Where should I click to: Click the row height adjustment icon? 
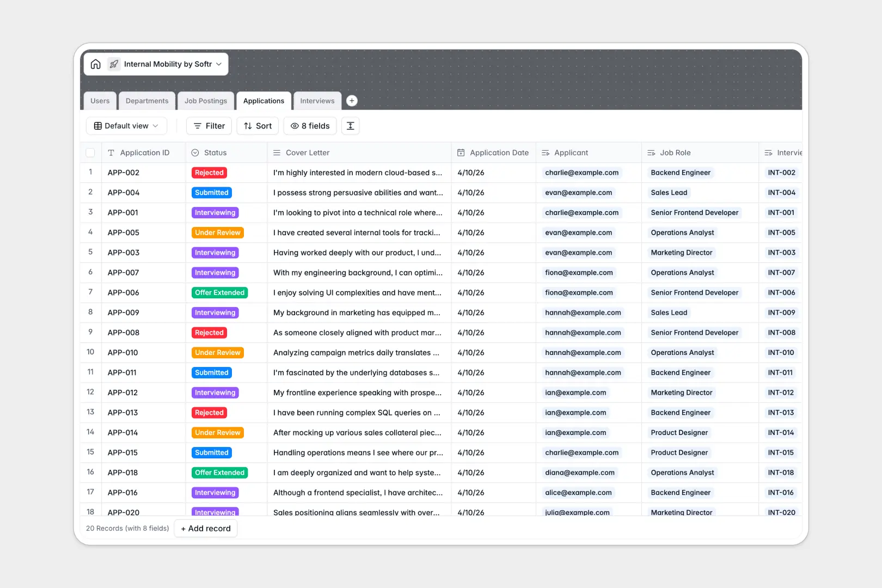pos(350,126)
